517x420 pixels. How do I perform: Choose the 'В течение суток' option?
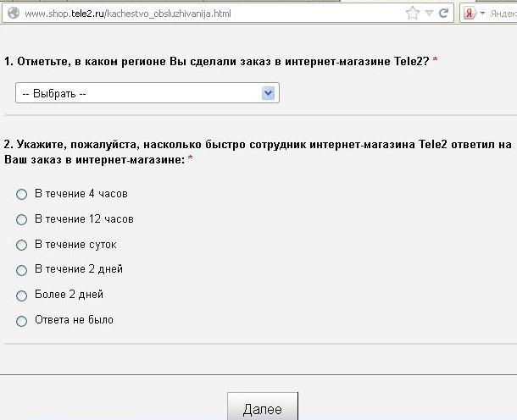point(22,245)
